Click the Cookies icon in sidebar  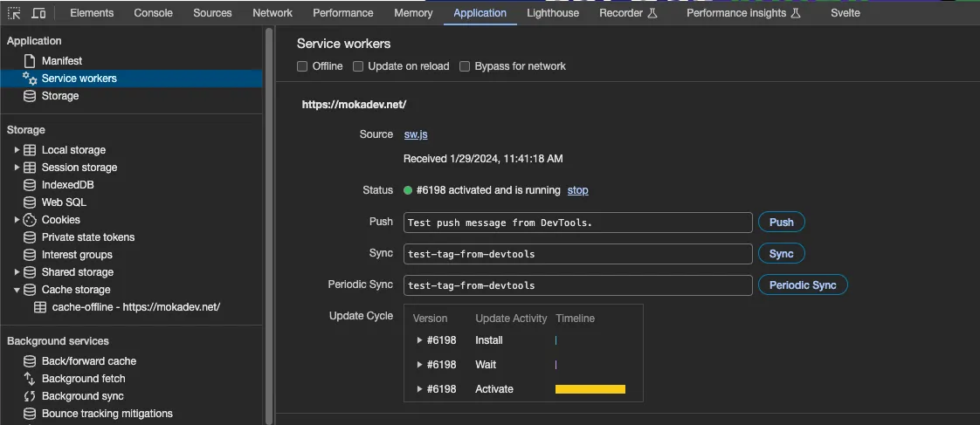(x=30, y=220)
